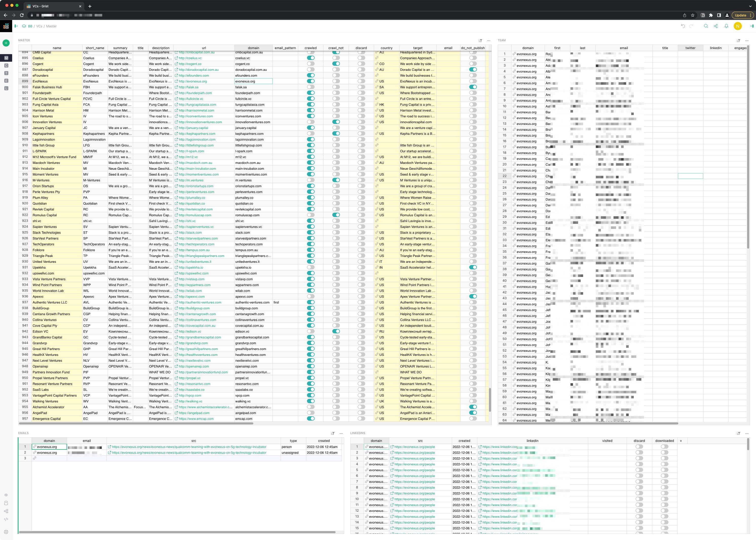This screenshot has height=540, width=756.
Task: Bookmark page with browser star icon
Action: [693, 15]
